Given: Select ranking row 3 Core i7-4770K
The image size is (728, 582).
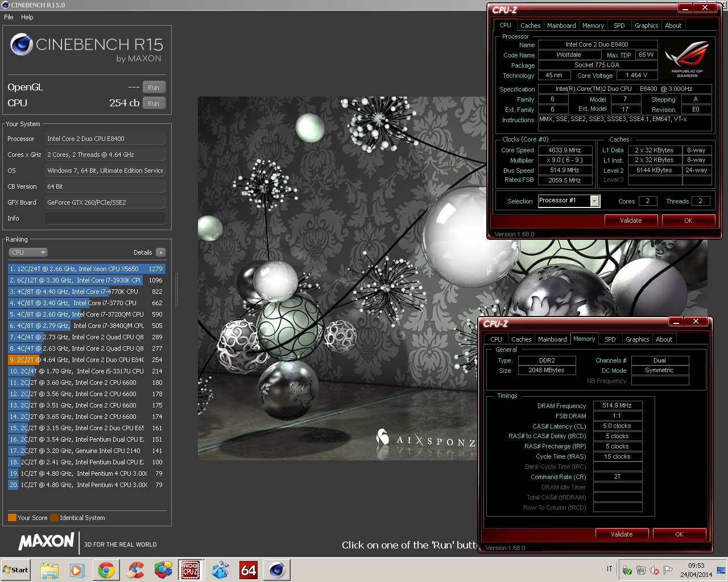Looking at the screenshot, I should [x=86, y=292].
